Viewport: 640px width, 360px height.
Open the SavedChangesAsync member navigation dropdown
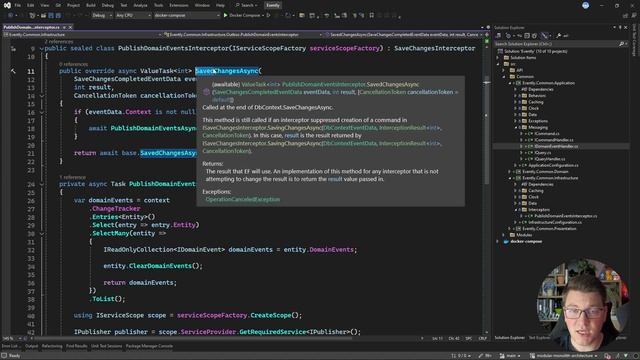click(404, 35)
